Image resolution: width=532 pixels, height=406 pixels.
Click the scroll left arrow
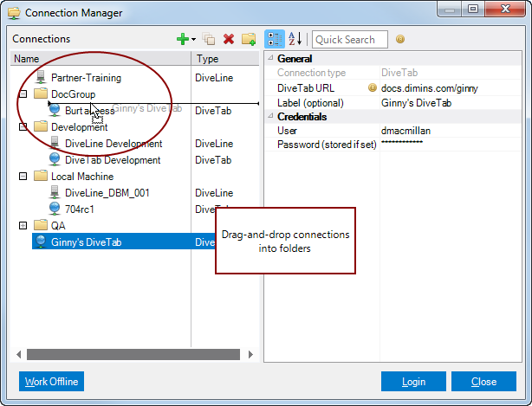[19, 354]
